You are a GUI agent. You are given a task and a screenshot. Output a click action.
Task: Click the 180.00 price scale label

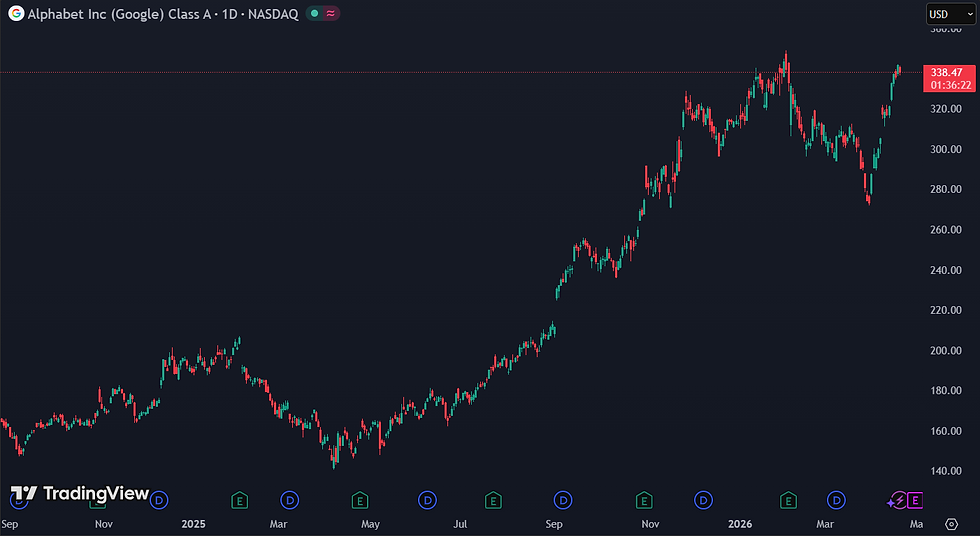946,390
